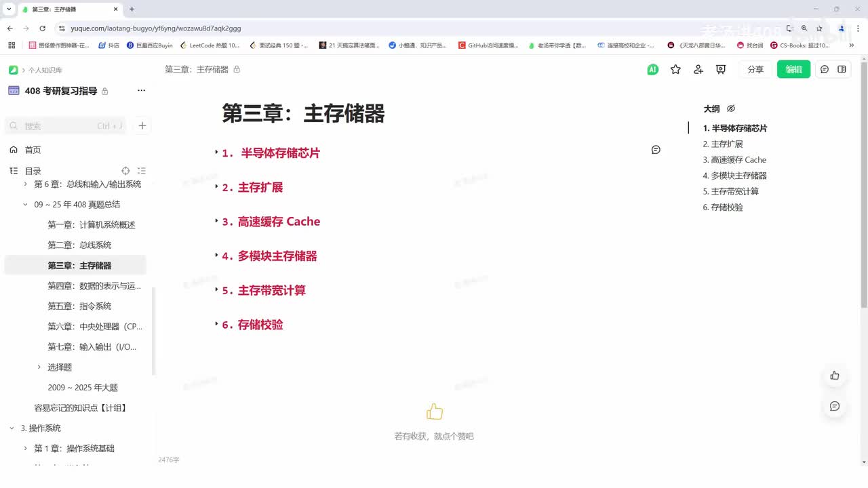Reload the page in browser

tap(43, 28)
